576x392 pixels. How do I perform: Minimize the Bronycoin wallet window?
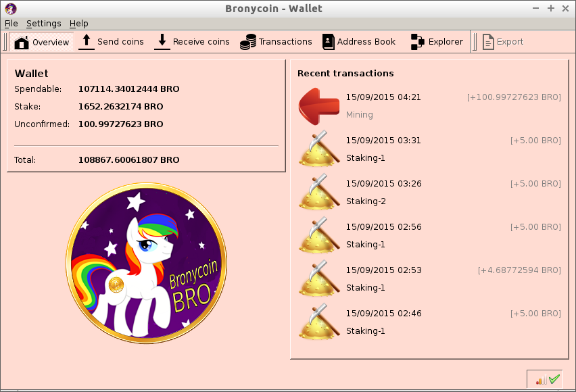coord(535,8)
